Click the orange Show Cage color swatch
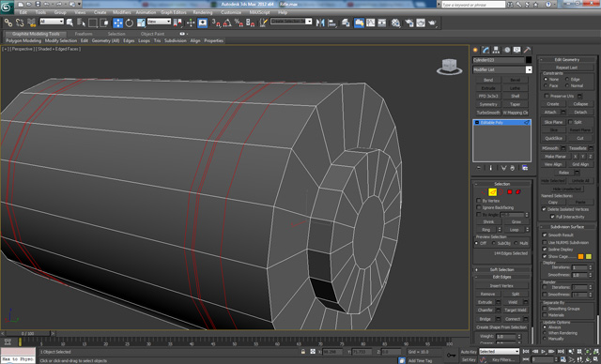The width and height of the screenshot is (601, 364). pos(580,256)
